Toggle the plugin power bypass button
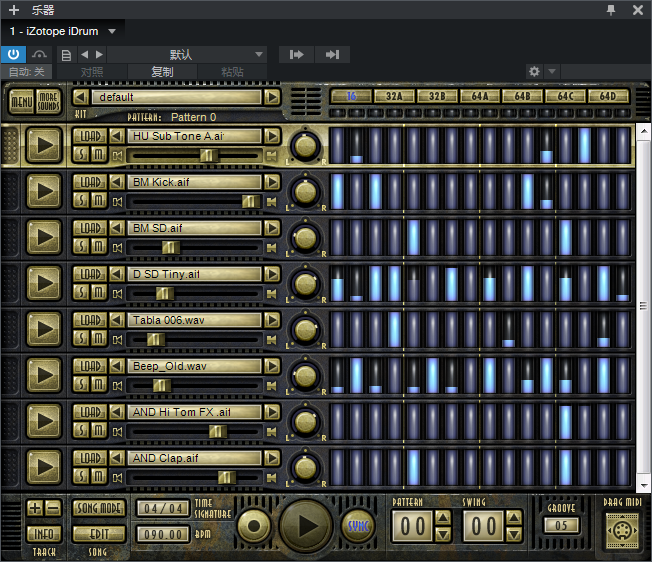 pyautogui.click(x=13, y=54)
